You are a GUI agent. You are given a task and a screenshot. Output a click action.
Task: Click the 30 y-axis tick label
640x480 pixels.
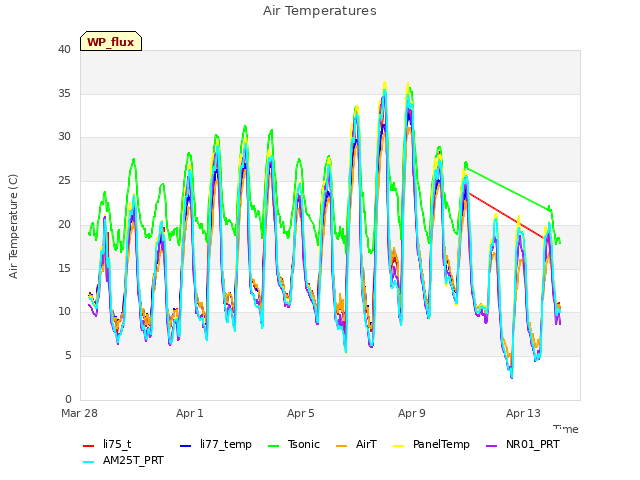pos(64,137)
